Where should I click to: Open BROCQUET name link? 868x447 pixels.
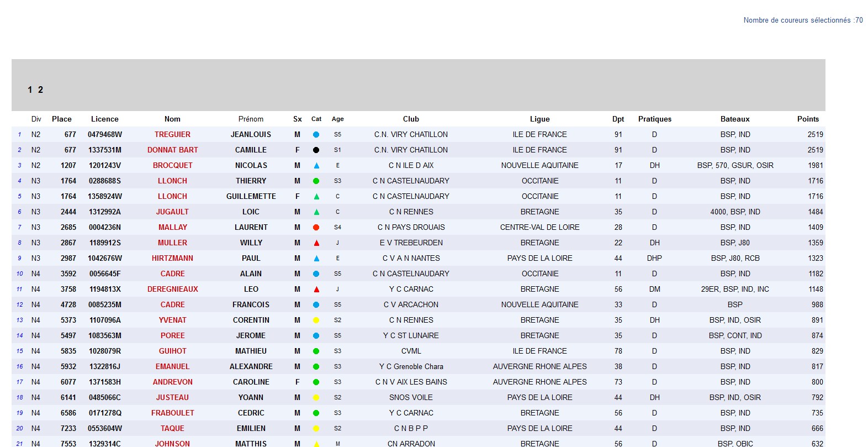point(172,165)
